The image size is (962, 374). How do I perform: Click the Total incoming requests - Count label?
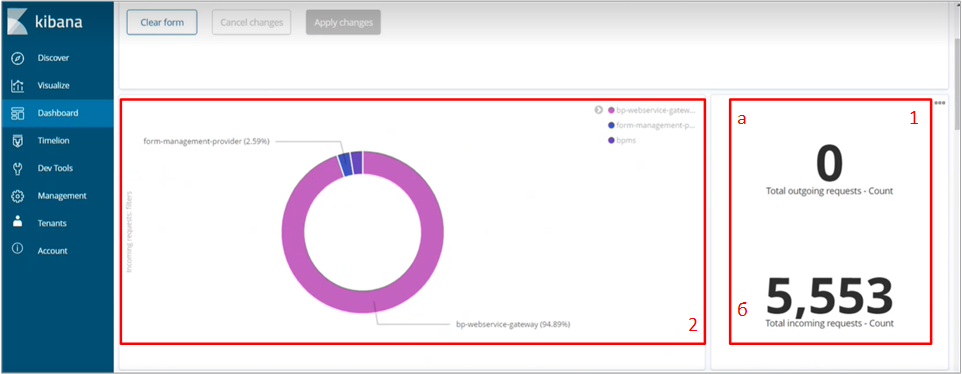click(x=829, y=323)
